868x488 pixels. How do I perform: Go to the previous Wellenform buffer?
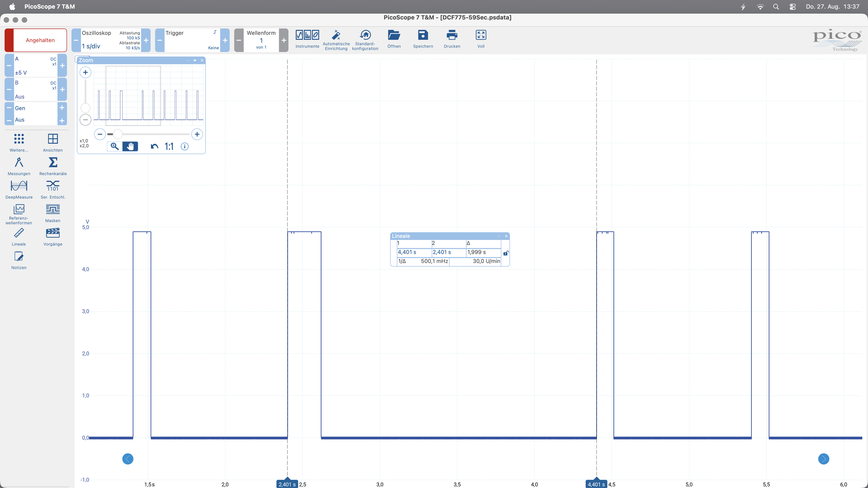[239, 40]
